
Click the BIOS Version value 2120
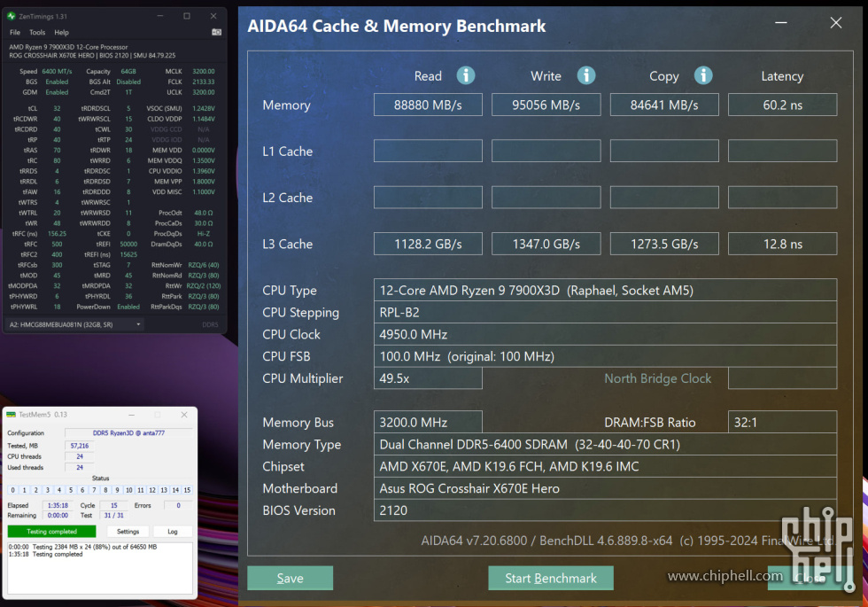(605, 510)
